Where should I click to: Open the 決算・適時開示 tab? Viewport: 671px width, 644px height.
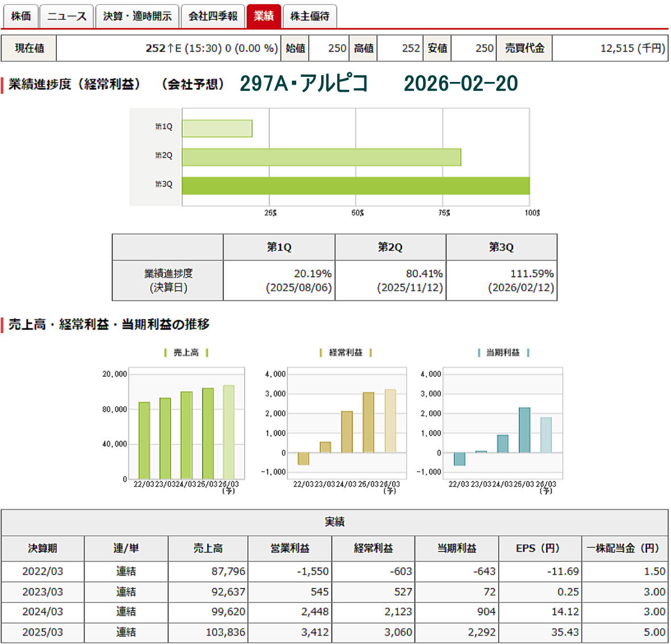click(x=137, y=16)
